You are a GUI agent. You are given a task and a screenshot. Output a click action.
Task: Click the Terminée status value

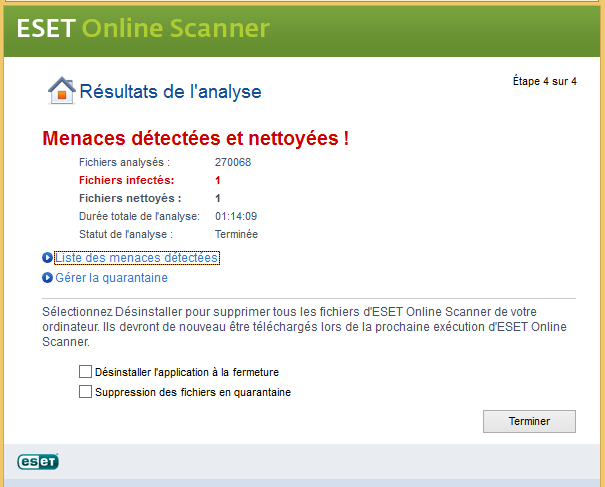[236, 234]
